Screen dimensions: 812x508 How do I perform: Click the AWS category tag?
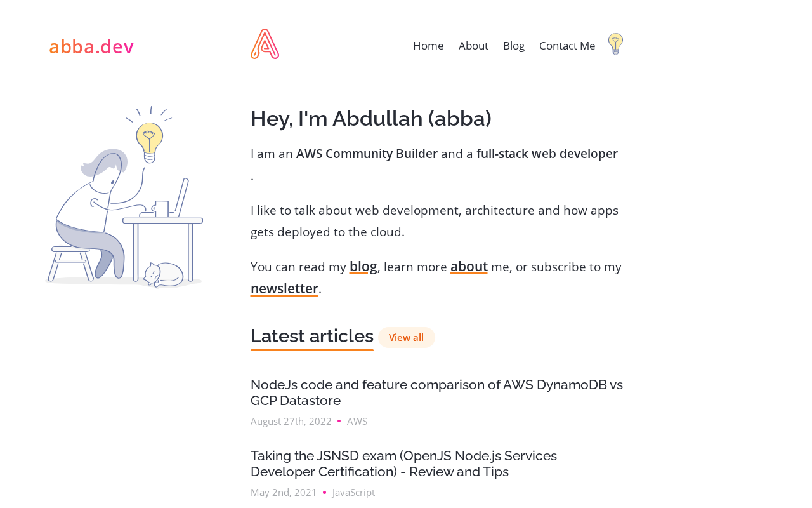(357, 421)
